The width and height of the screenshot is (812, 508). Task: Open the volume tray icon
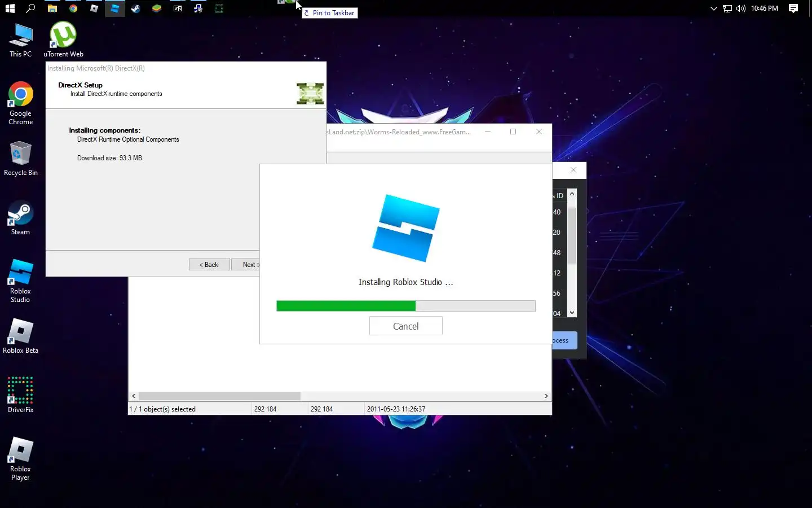click(740, 8)
